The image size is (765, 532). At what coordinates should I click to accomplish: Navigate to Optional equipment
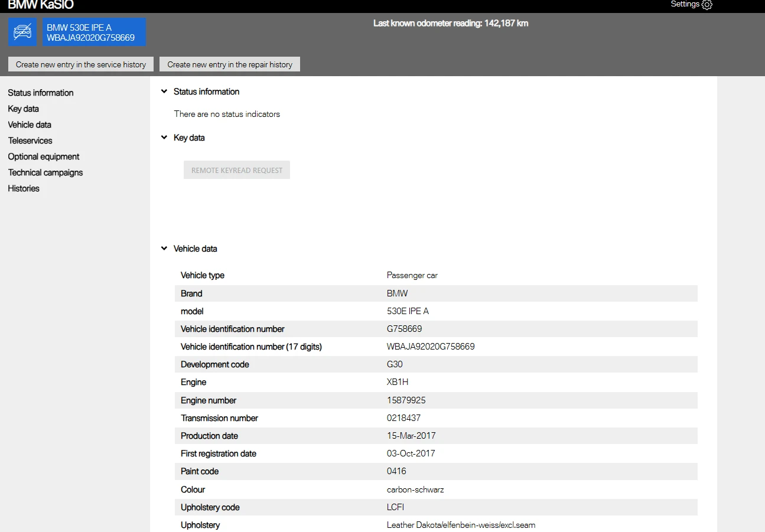pyautogui.click(x=44, y=156)
